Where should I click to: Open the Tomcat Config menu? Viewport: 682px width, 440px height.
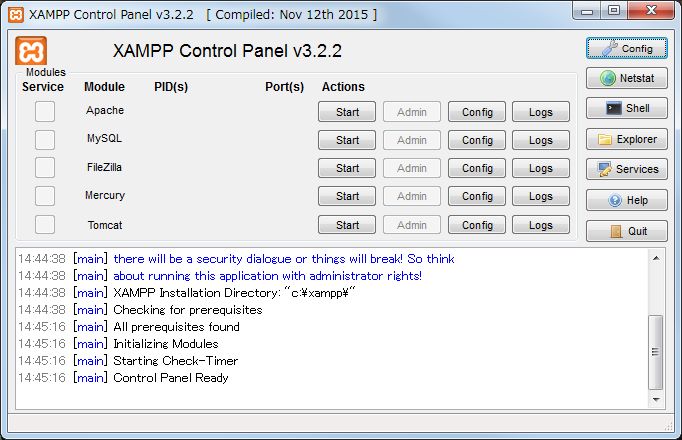pyautogui.click(x=477, y=225)
